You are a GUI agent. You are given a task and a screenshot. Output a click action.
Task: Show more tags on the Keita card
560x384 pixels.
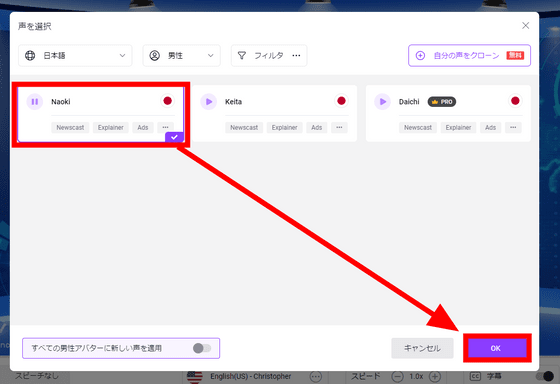pos(339,128)
